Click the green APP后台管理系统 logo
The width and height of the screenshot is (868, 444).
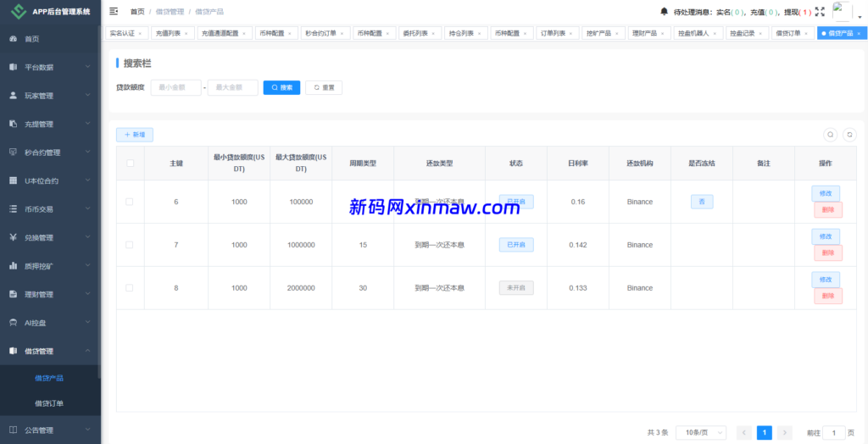pos(19,11)
